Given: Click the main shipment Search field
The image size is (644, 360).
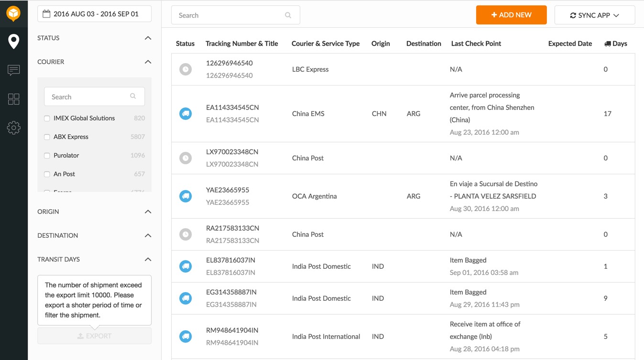Looking at the screenshot, I should pos(229,15).
